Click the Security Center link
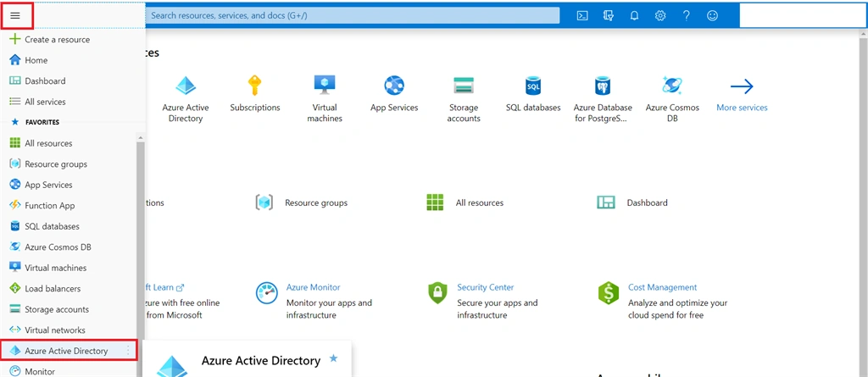The image size is (868, 377). [x=486, y=287]
